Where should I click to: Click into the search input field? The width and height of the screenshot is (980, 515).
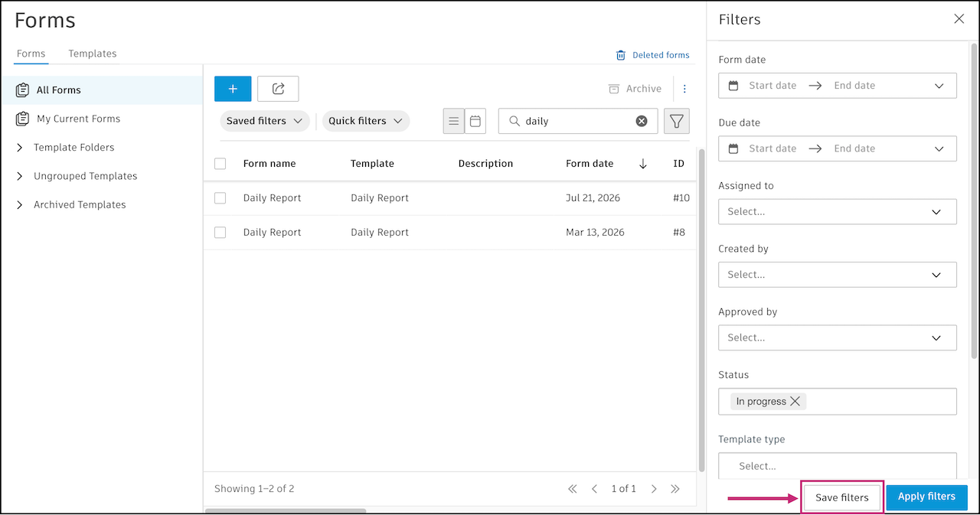click(x=578, y=121)
